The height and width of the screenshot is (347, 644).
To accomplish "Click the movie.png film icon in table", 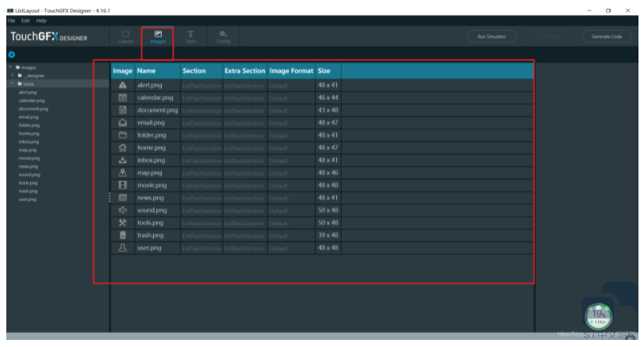I will point(122,185).
